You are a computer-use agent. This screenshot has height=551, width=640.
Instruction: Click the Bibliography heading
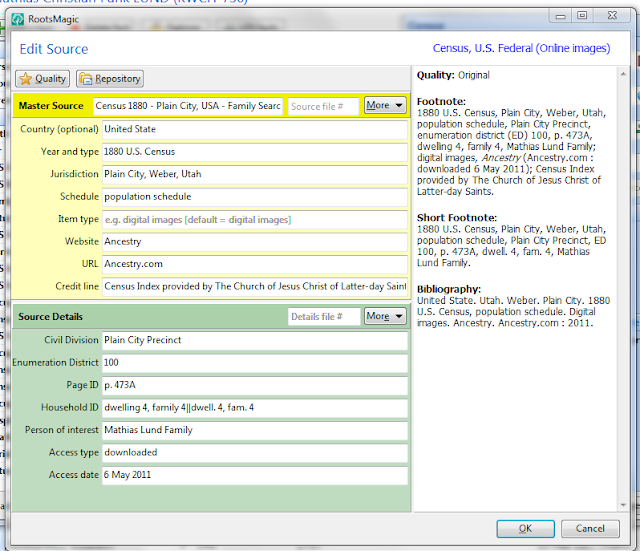449,289
